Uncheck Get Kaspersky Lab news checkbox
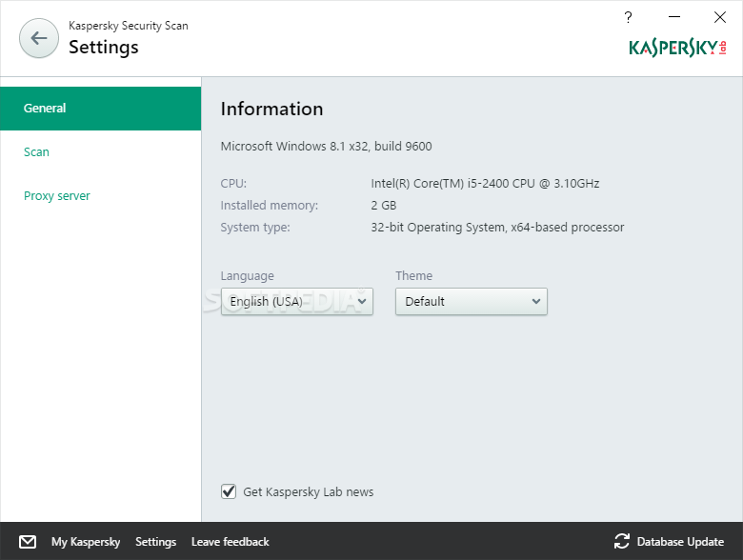 point(229,491)
